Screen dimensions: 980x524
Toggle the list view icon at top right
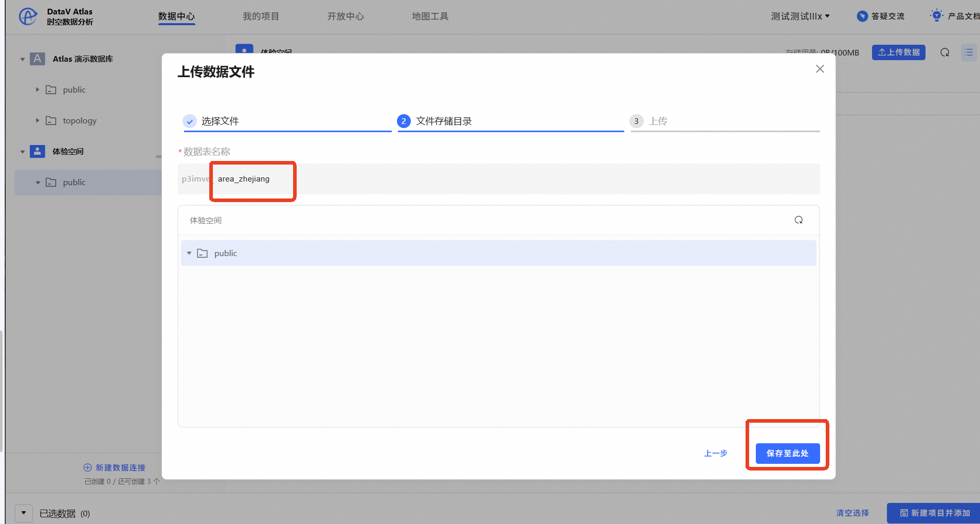click(969, 52)
